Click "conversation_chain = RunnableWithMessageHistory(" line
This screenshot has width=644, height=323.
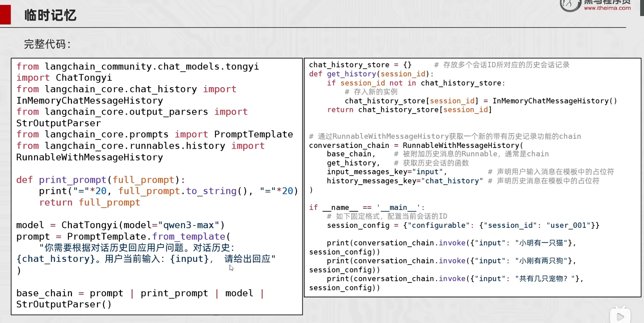tap(416, 146)
